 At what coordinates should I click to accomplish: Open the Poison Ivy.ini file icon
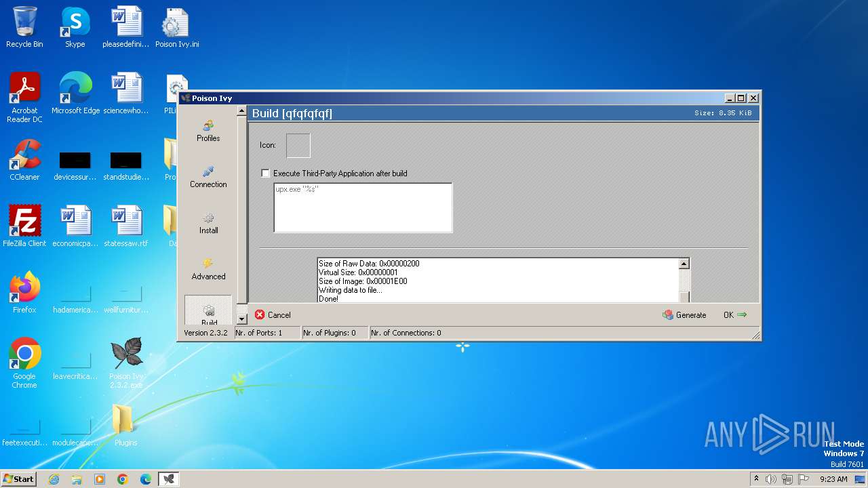click(x=177, y=27)
